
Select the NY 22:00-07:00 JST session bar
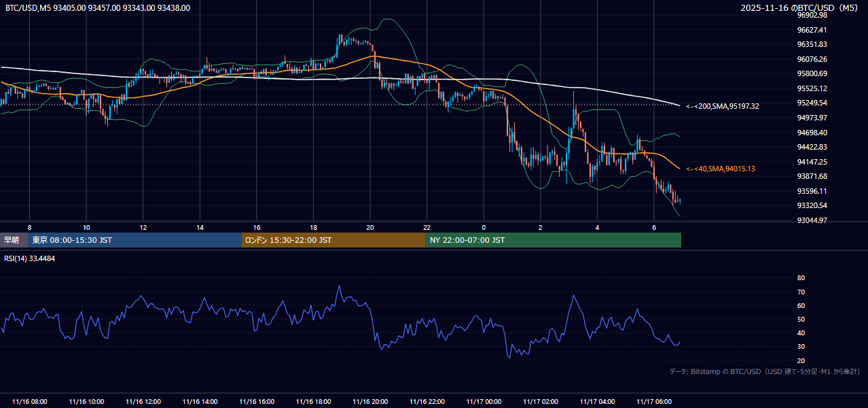(x=553, y=240)
